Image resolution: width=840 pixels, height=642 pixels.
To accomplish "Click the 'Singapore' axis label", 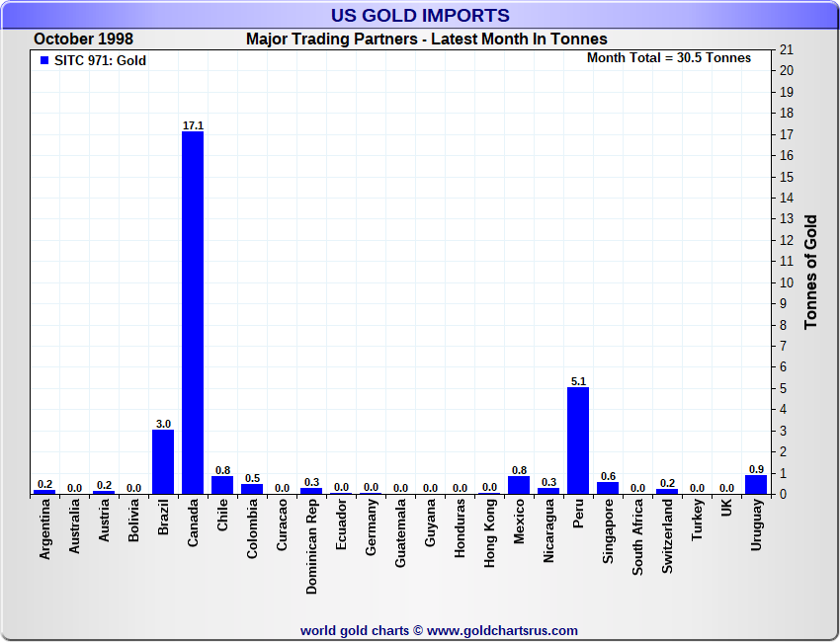I will tap(608, 531).
